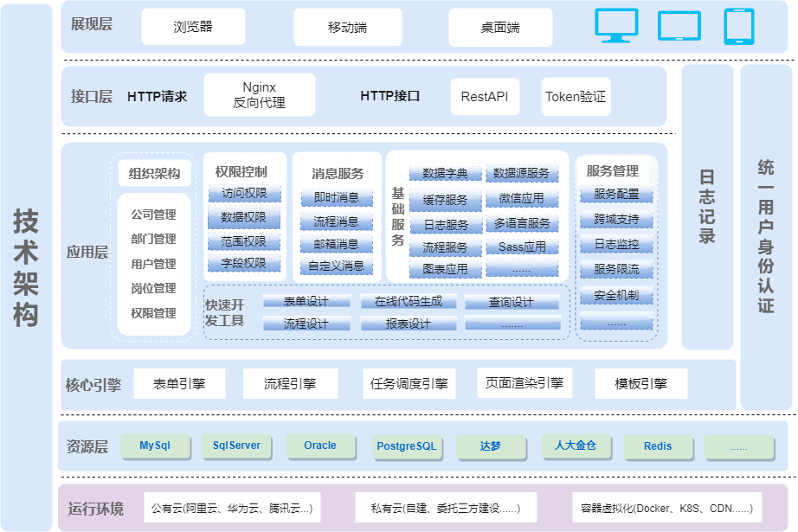Image resolution: width=798 pixels, height=532 pixels.
Task: Click the mobile phone icon
Action: point(738,26)
